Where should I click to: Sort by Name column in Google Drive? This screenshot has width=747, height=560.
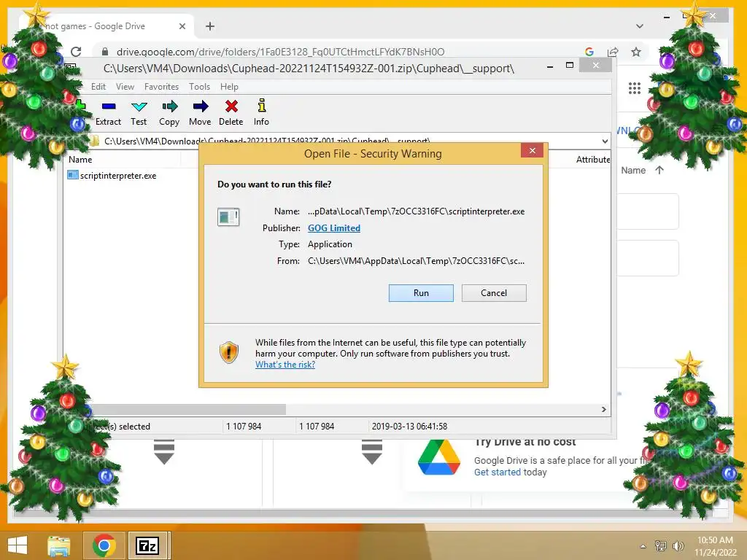pyautogui.click(x=633, y=171)
